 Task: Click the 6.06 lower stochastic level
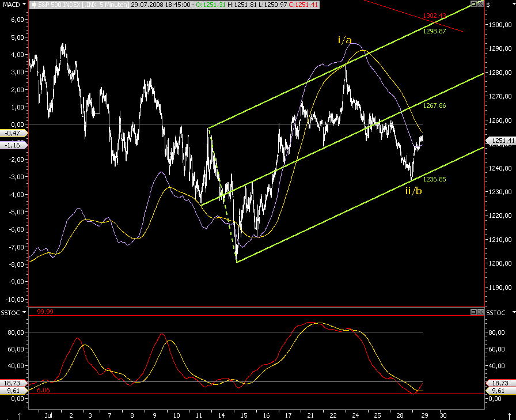(43, 390)
